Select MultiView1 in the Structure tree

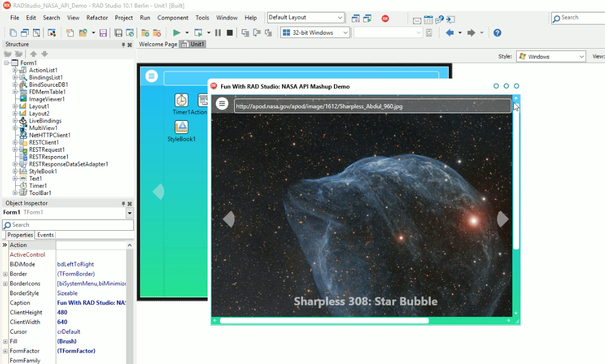(x=43, y=128)
